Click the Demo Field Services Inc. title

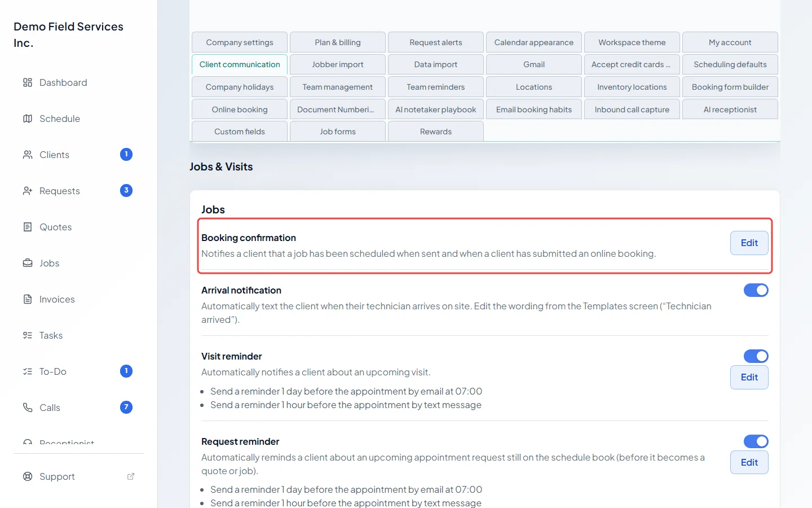(69, 34)
